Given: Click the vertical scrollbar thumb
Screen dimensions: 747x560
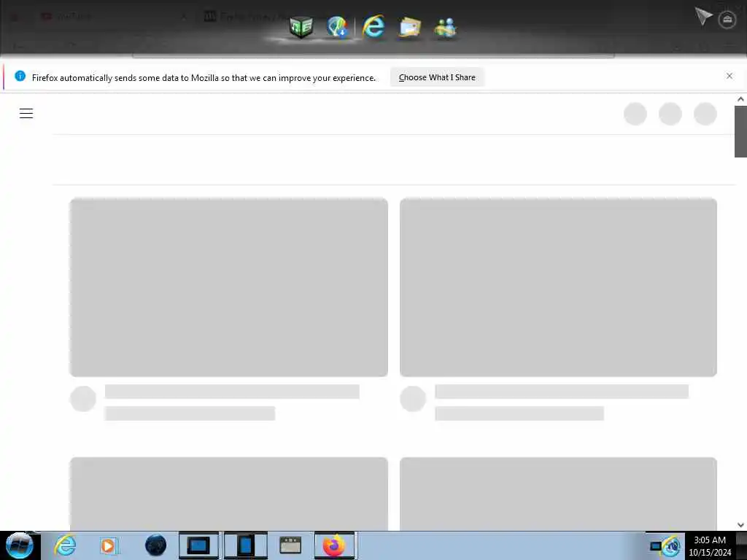Looking at the screenshot, I should click(741, 131).
